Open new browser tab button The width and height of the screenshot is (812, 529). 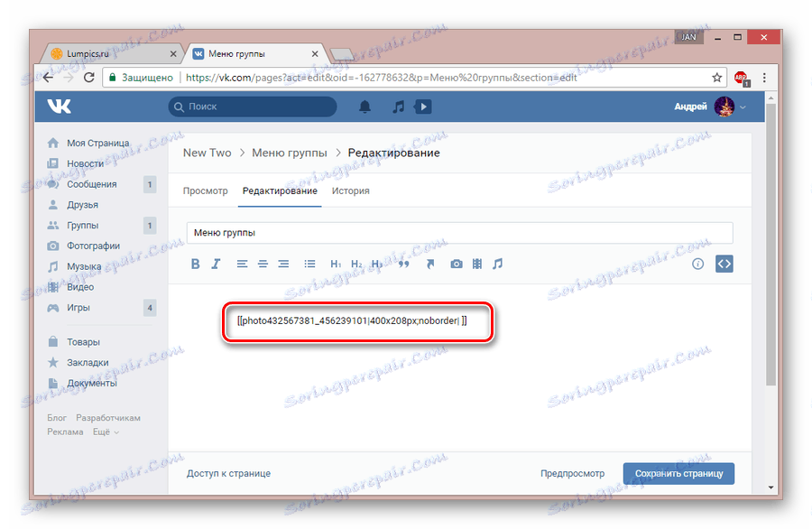coord(342,54)
